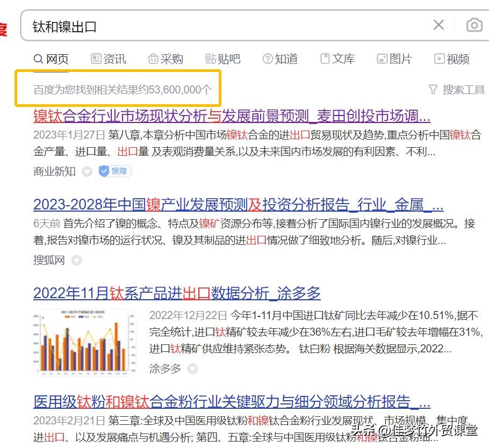Click the play icon next to 视频
The height and width of the screenshot is (448, 489).
440,59
